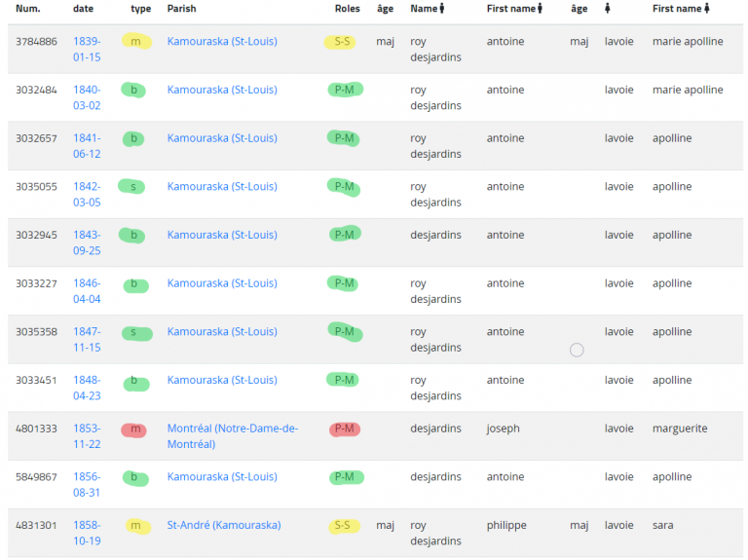Click red P-M role badge in Montréal row

344,429
